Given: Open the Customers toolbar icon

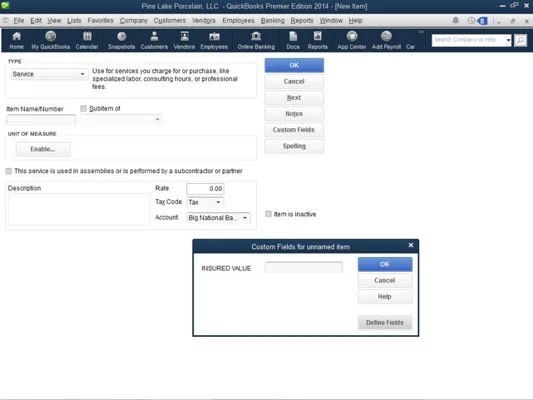Looking at the screenshot, I should [x=154, y=40].
